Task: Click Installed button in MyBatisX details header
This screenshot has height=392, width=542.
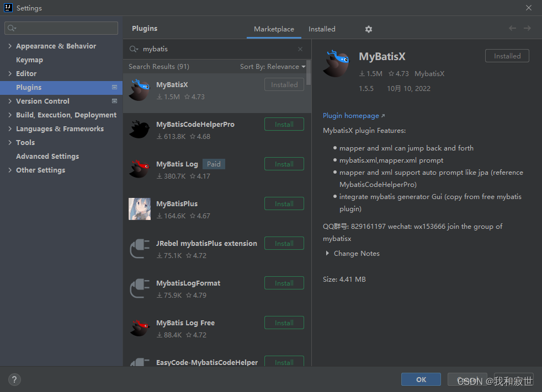Action: 507,56
